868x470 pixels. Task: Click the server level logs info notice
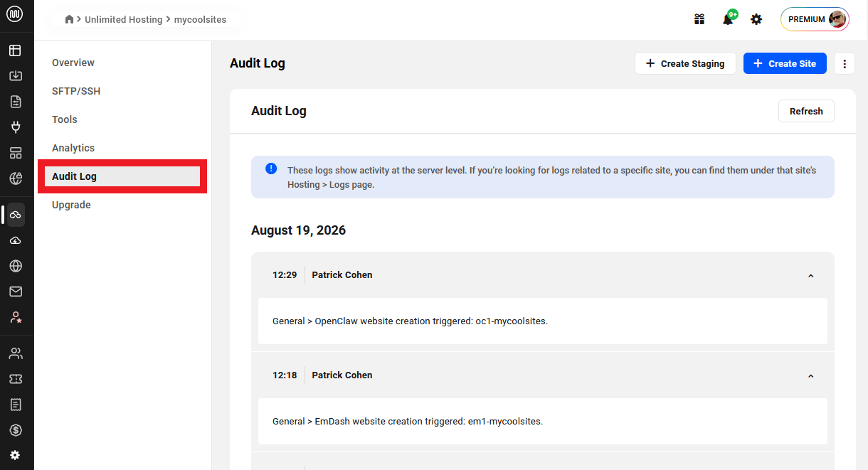tap(543, 177)
